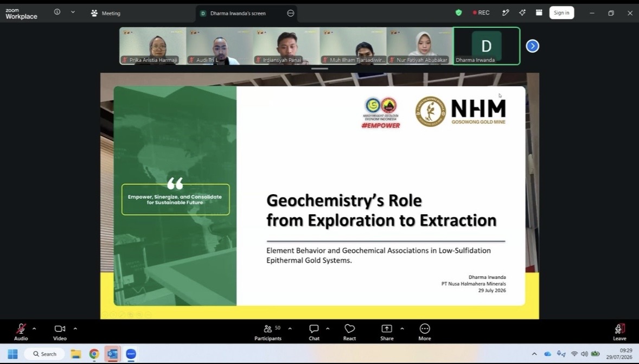
Task: Open Outlook from the taskbar
Action: tap(112, 354)
